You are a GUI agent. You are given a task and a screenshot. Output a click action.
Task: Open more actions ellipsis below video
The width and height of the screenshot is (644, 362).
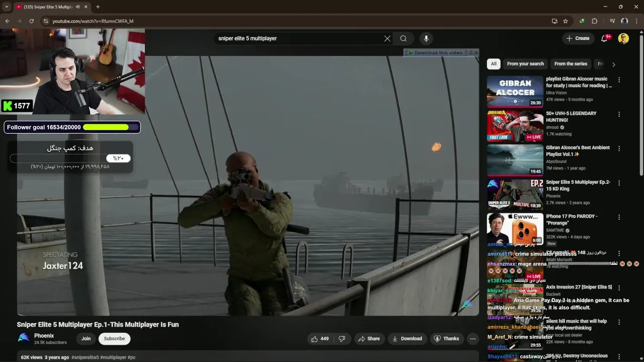coord(472,339)
